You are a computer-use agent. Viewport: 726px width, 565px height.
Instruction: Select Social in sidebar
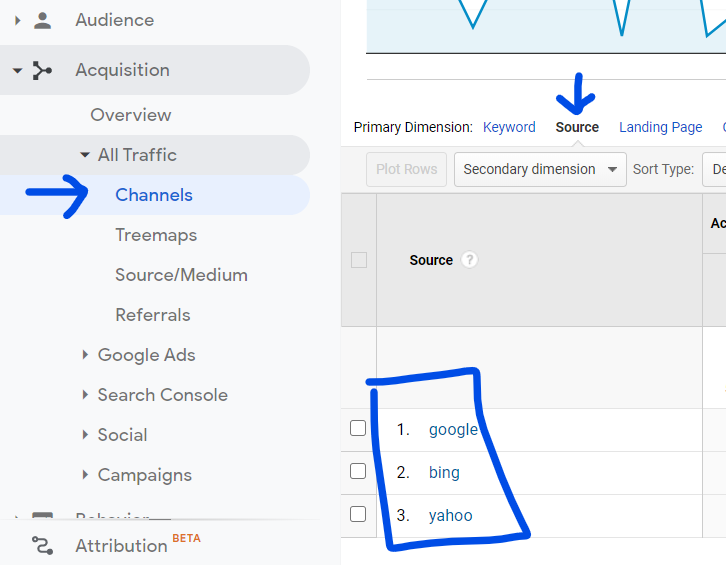point(122,435)
